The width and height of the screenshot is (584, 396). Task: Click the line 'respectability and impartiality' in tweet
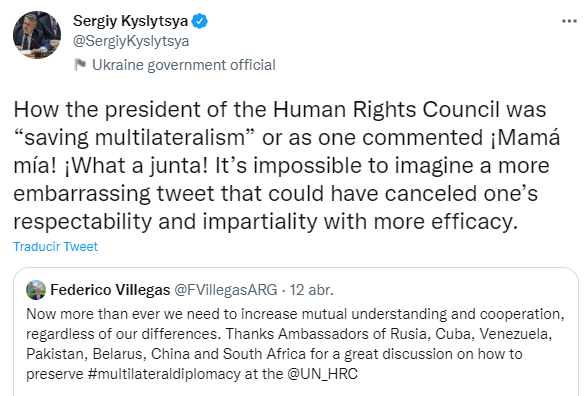tap(165, 222)
